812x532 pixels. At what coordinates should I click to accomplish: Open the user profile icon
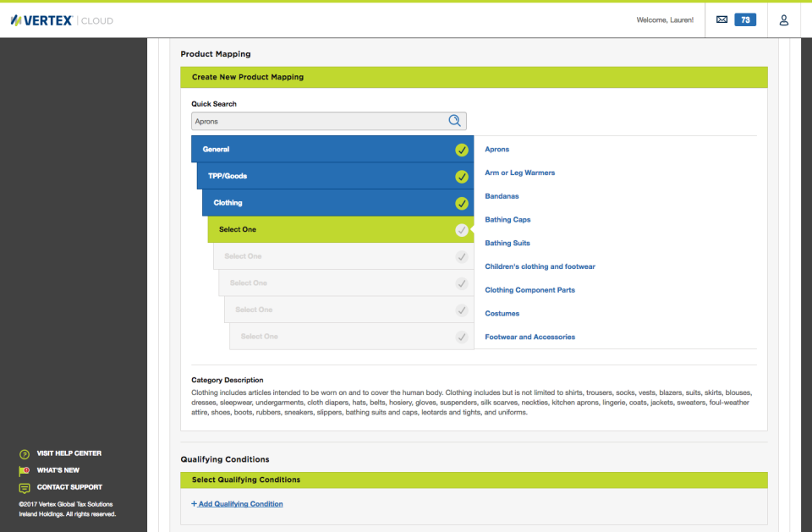tap(784, 20)
